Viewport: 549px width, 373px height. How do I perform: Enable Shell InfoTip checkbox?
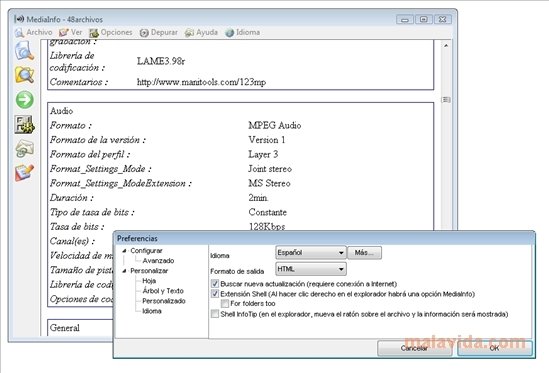click(215, 314)
